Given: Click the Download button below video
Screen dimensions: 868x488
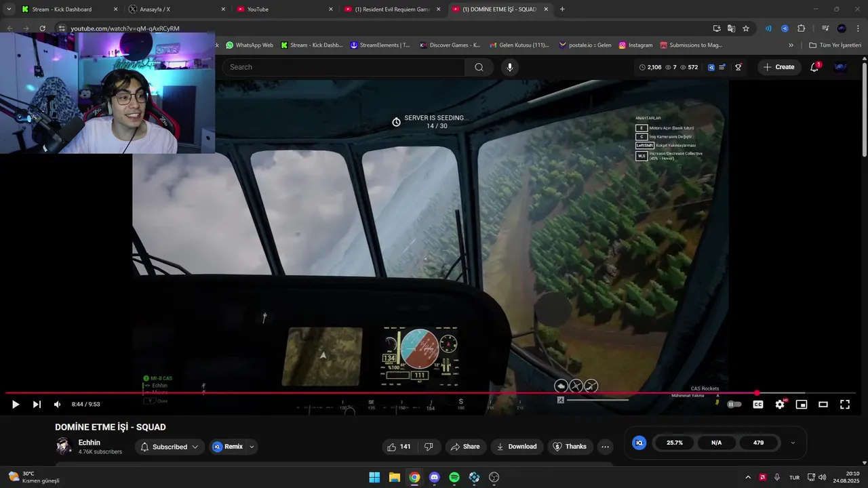Looking at the screenshot, I should 517,447.
